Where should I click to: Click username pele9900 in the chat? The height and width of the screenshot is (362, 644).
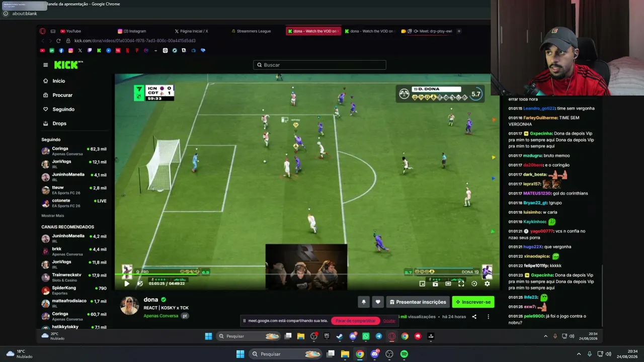click(x=534, y=316)
